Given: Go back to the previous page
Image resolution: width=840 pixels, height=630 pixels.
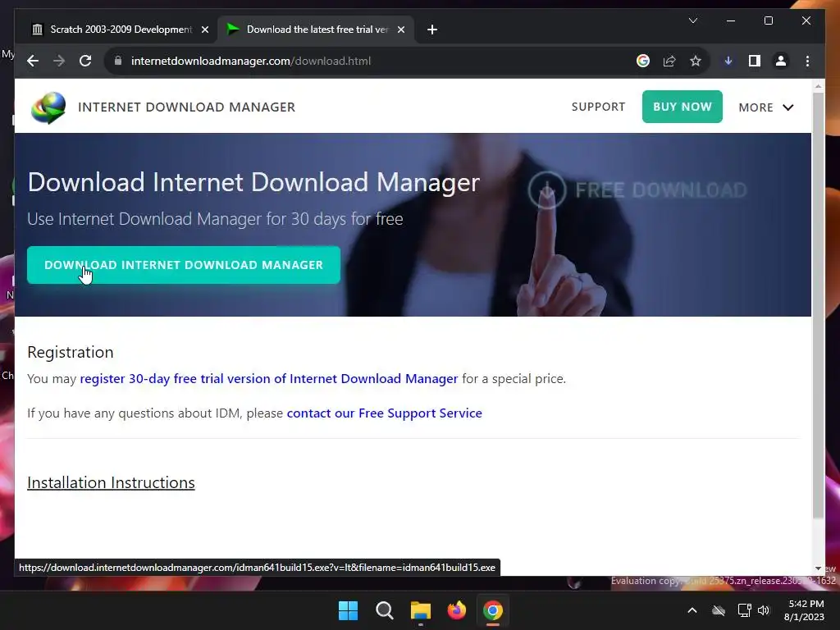Looking at the screenshot, I should tap(33, 61).
